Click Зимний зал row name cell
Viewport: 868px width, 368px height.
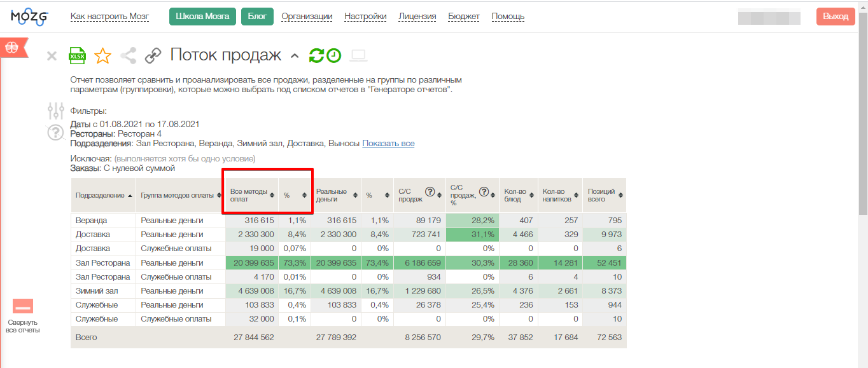coord(103,290)
